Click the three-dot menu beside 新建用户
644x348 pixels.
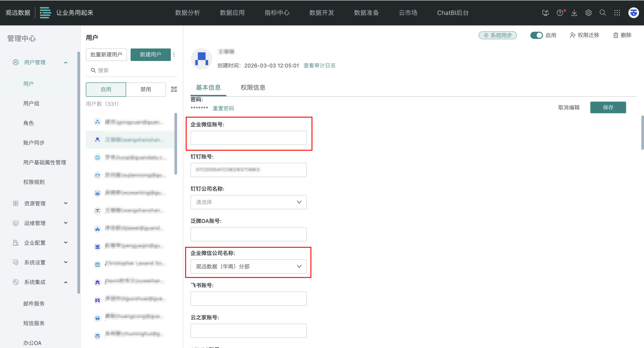coord(174,55)
